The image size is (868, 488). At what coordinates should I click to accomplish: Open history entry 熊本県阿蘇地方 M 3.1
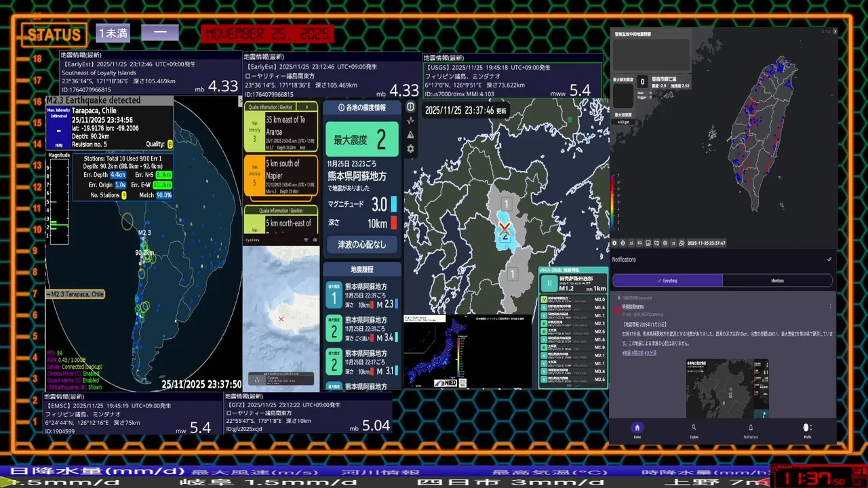coord(362,362)
